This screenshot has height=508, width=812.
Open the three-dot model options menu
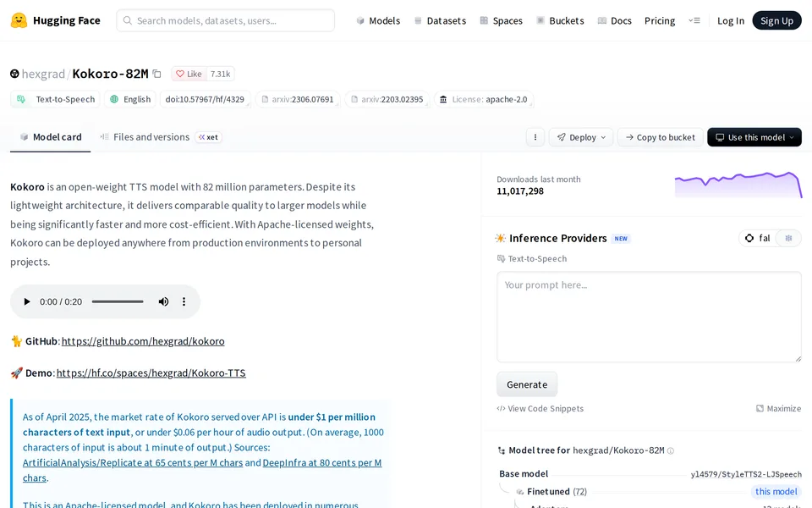coord(535,137)
